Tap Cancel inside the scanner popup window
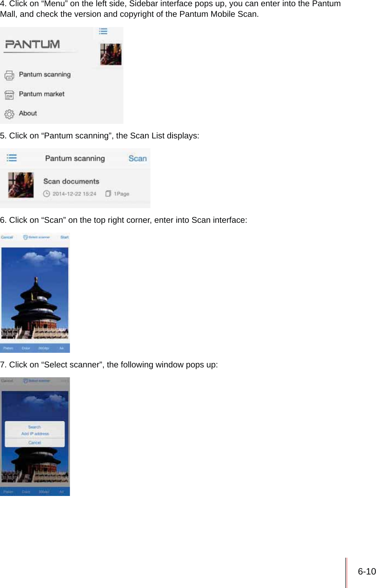 point(35,443)
